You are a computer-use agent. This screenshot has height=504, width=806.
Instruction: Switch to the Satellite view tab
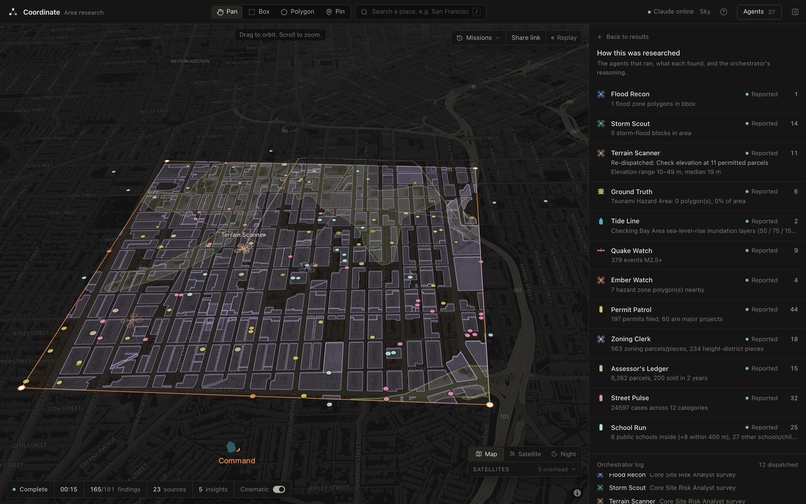tap(525, 454)
